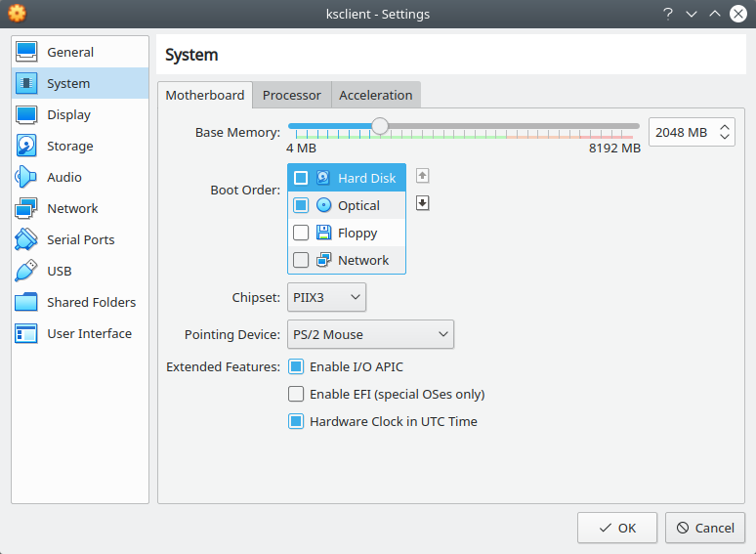Switch to the Processor tab
The width and height of the screenshot is (756, 554).
292,95
